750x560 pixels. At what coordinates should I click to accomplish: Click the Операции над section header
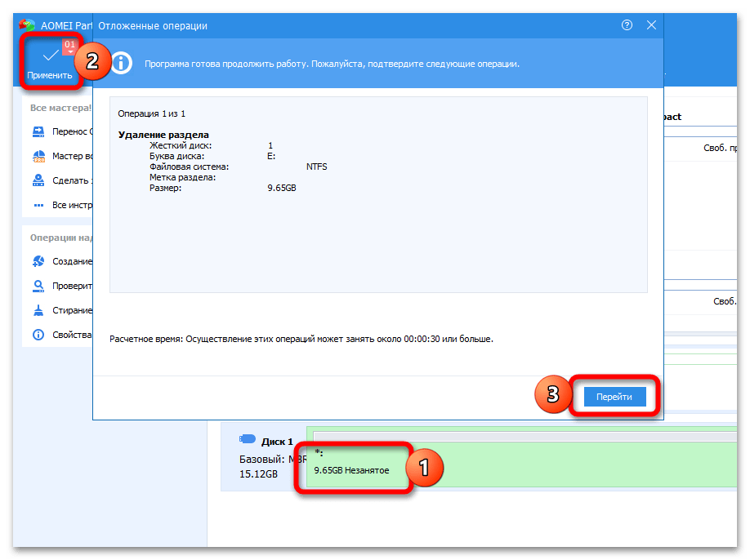[x=60, y=238]
